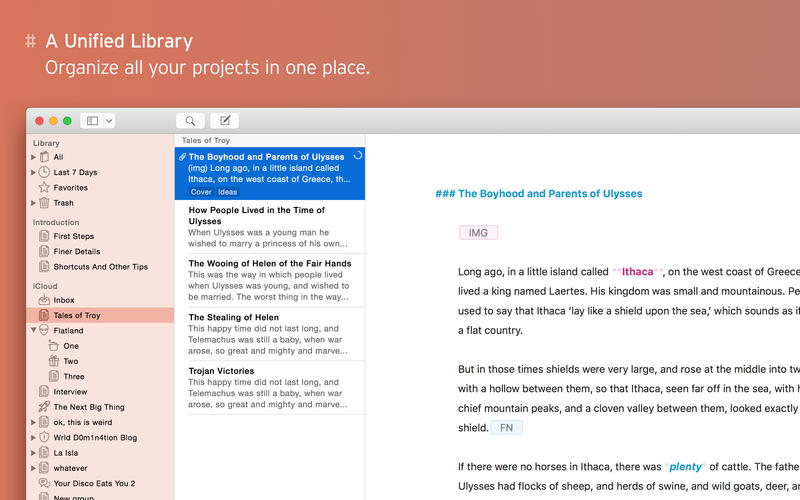Select The Next Big Thing rocket group
The image size is (800, 500).
[88, 407]
